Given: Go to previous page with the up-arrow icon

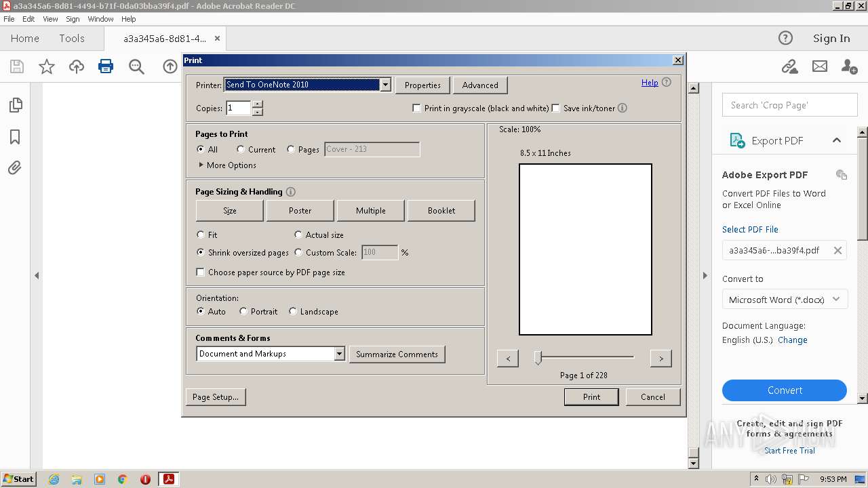Looking at the screenshot, I should click(x=170, y=66).
